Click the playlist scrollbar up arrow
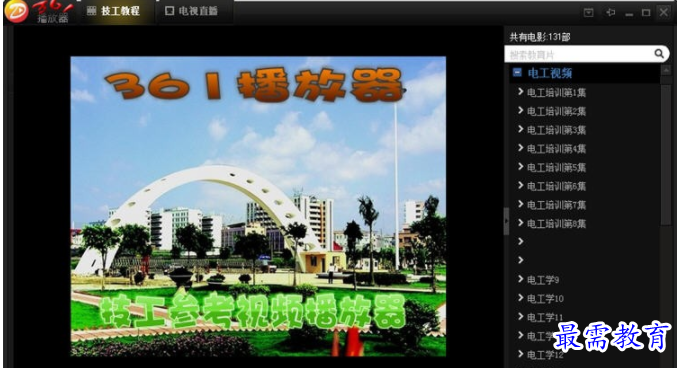Screen dimensions: 677x368 (666, 70)
